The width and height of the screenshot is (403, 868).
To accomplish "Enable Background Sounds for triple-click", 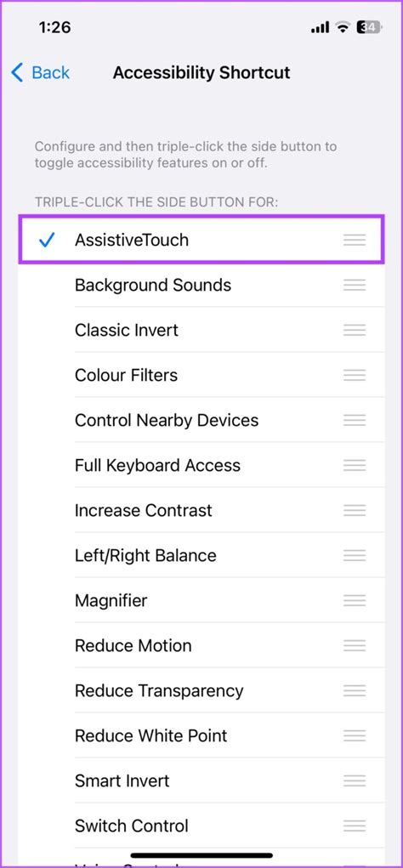I will click(201, 285).
